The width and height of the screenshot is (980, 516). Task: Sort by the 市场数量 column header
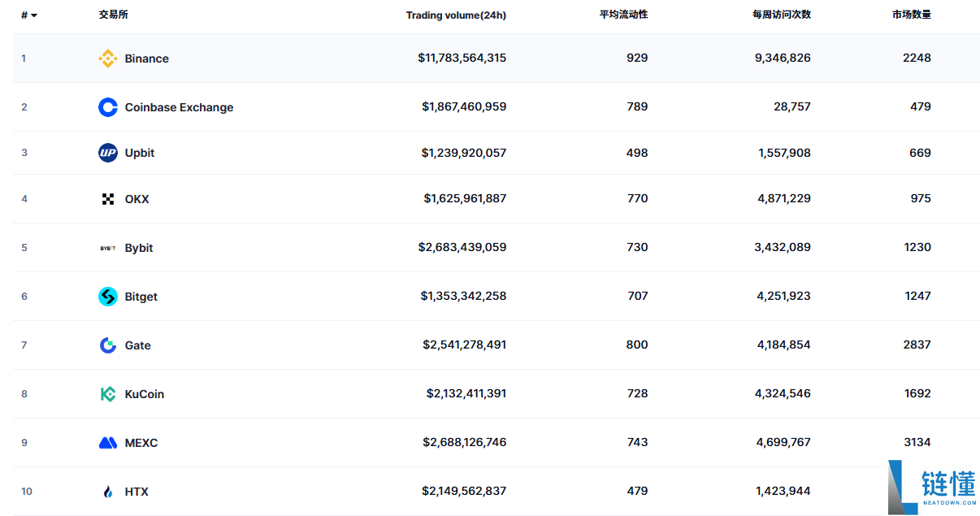(x=912, y=15)
